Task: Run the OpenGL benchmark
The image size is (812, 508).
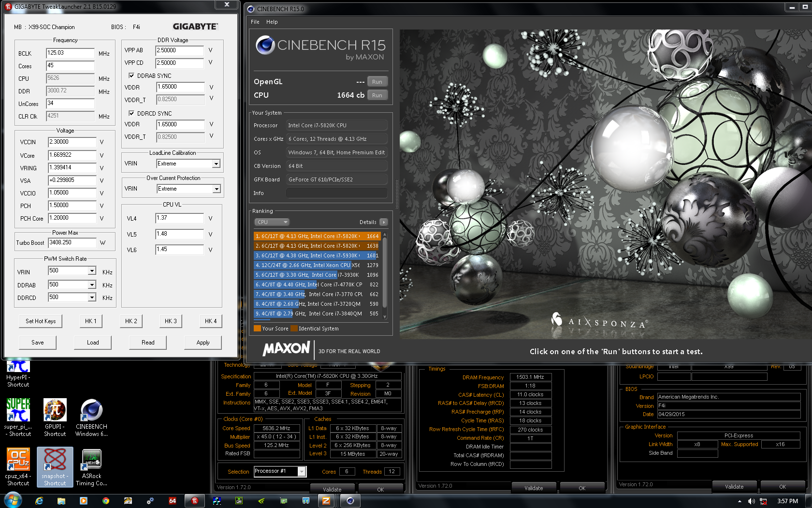Action: pos(377,82)
